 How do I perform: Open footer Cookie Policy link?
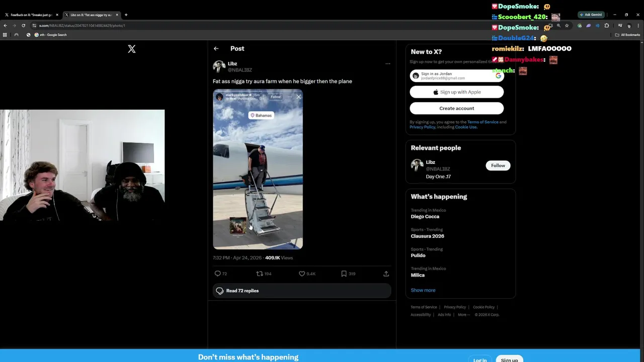coord(484,307)
